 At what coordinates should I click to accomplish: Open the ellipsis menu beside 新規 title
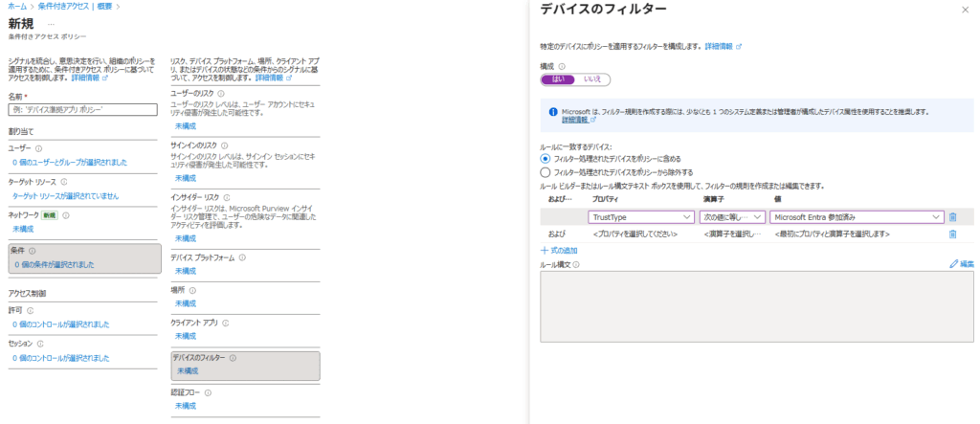[x=51, y=22]
